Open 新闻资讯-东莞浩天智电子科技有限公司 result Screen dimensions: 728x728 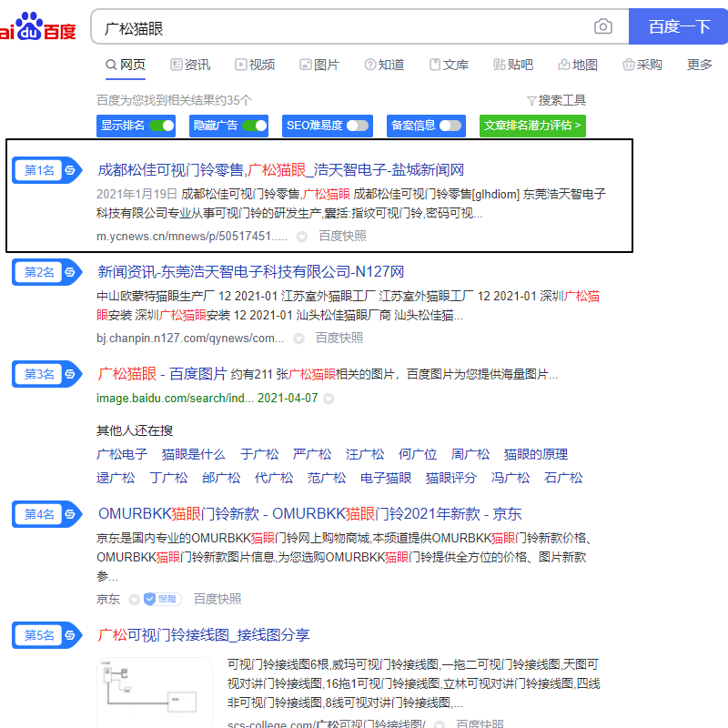[x=251, y=271]
